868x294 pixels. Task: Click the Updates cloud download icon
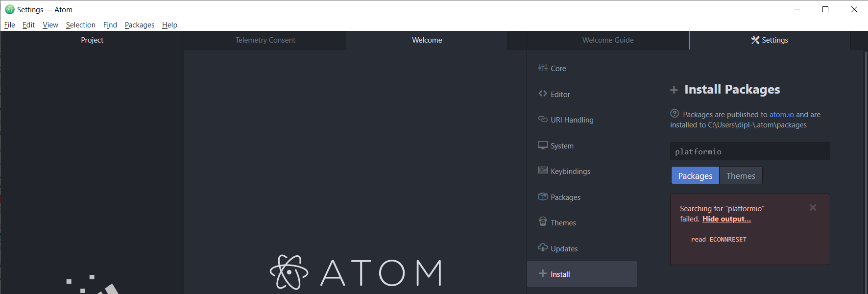[543, 247]
